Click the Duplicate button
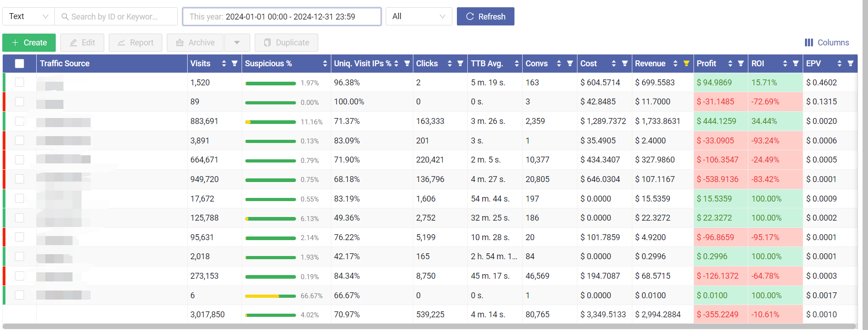This screenshot has width=868, height=330. pos(286,43)
